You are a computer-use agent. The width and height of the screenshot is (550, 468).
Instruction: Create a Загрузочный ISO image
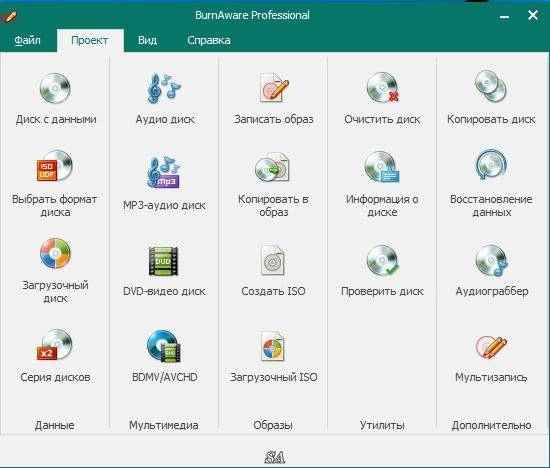click(274, 356)
